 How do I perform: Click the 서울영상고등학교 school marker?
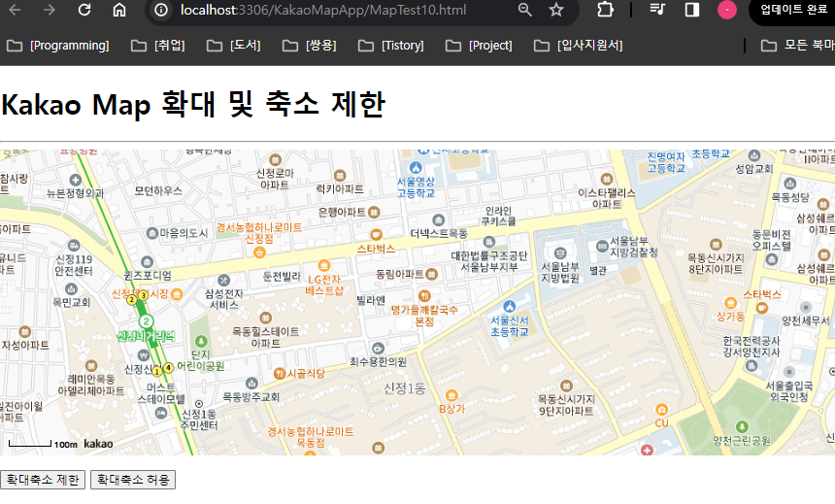point(416,168)
